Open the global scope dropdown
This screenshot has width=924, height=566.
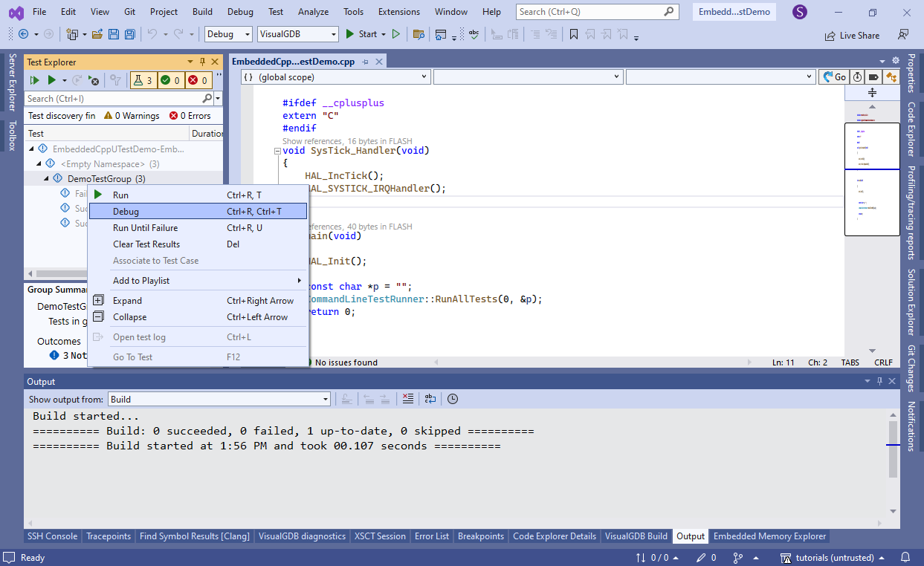pyautogui.click(x=335, y=77)
